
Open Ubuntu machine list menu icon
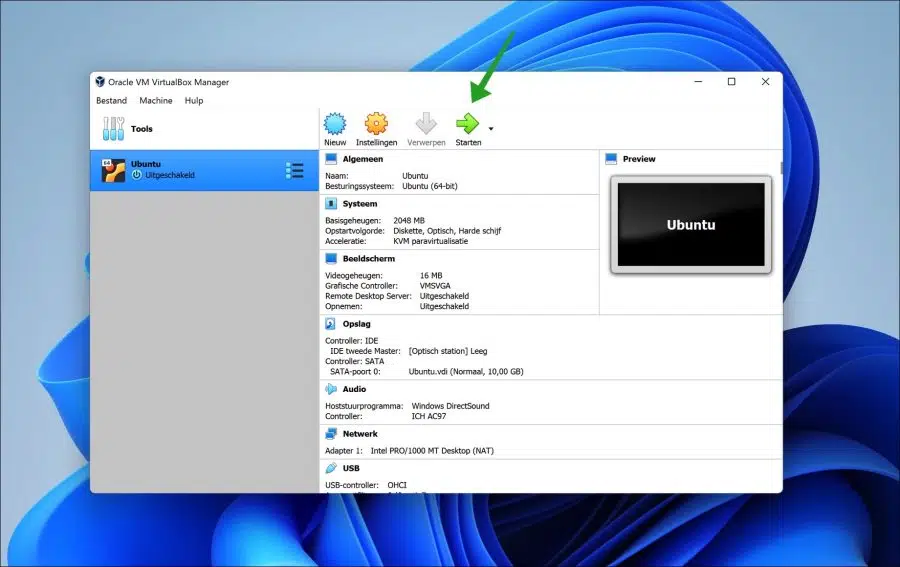pyautogui.click(x=294, y=170)
